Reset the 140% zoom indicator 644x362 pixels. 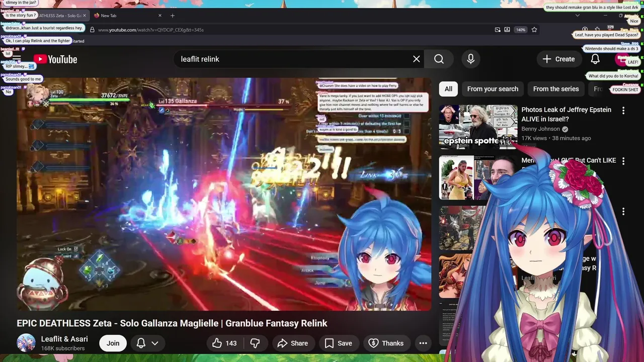pyautogui.click(x=521, y=30)
